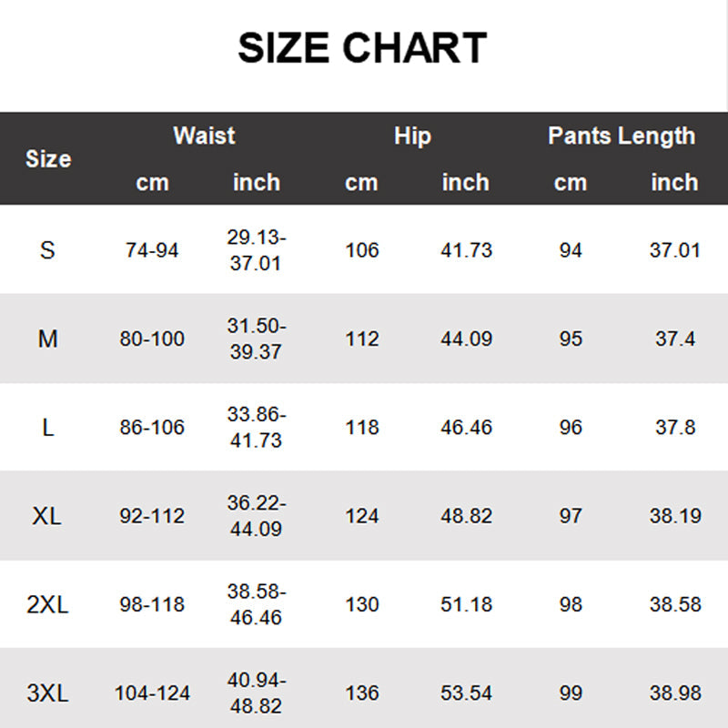
Task: Click pants length 37.4 inch cell
Action: [x=675, y=339]
